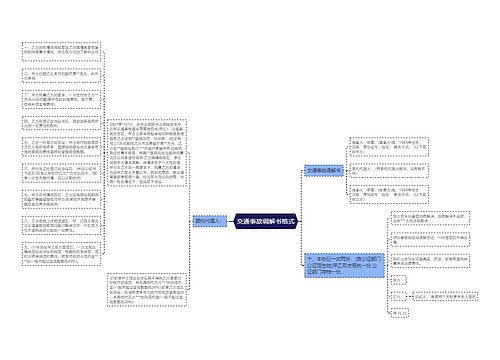Select the 委托代理人 sub-node under 交通事故调解书

389,171
